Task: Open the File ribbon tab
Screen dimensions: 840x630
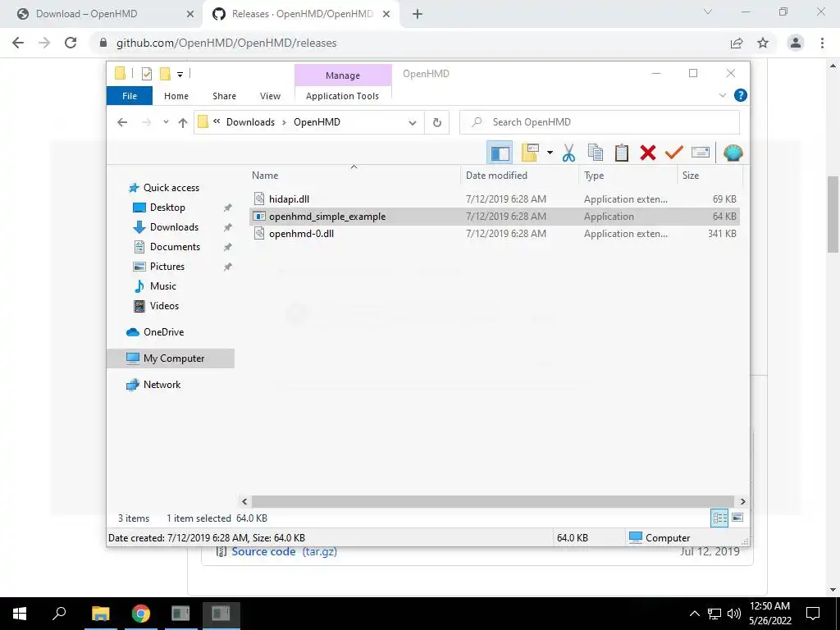Action: point(130,96)
